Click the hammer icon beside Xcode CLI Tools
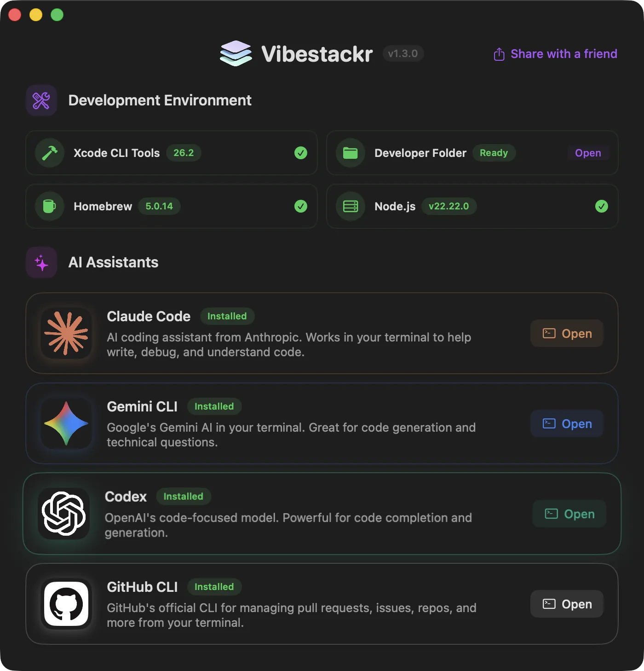This screenshot has width=644, height=671. [50, 153]
